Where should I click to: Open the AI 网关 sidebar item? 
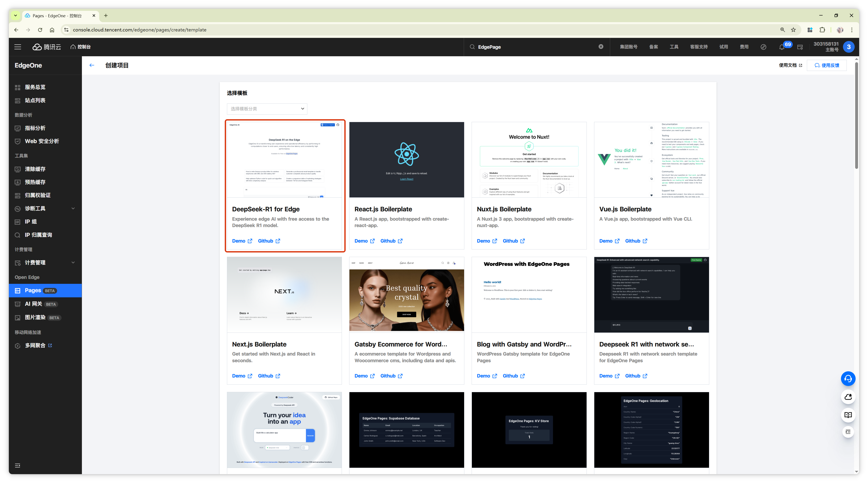pos(34,304)
